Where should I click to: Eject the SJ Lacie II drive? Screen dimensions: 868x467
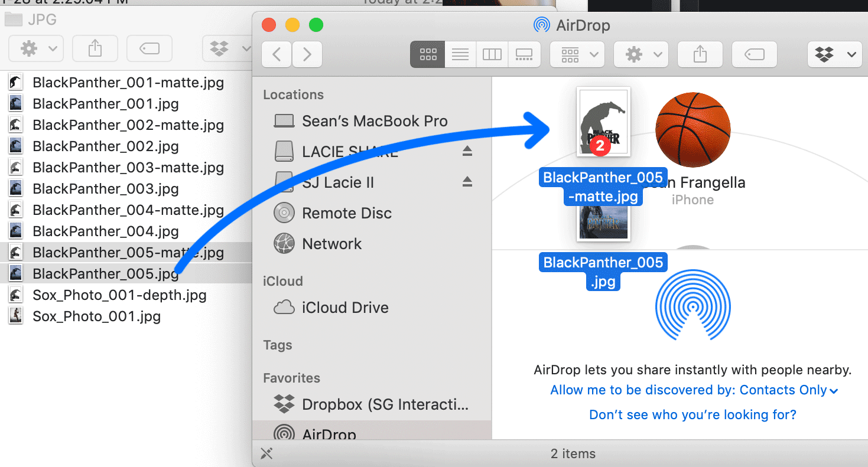pyautogui.click(x=467, y=182)
